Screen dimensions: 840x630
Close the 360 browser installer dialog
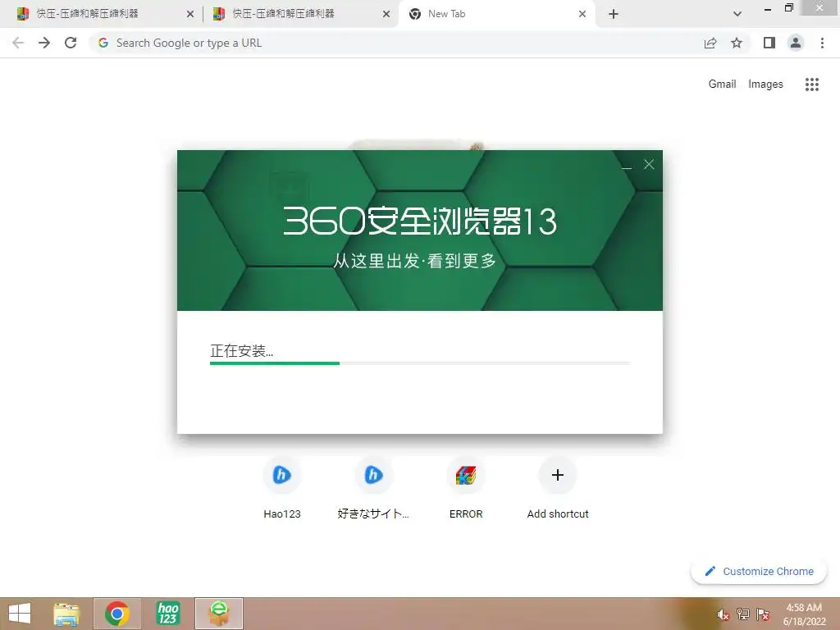649,164
